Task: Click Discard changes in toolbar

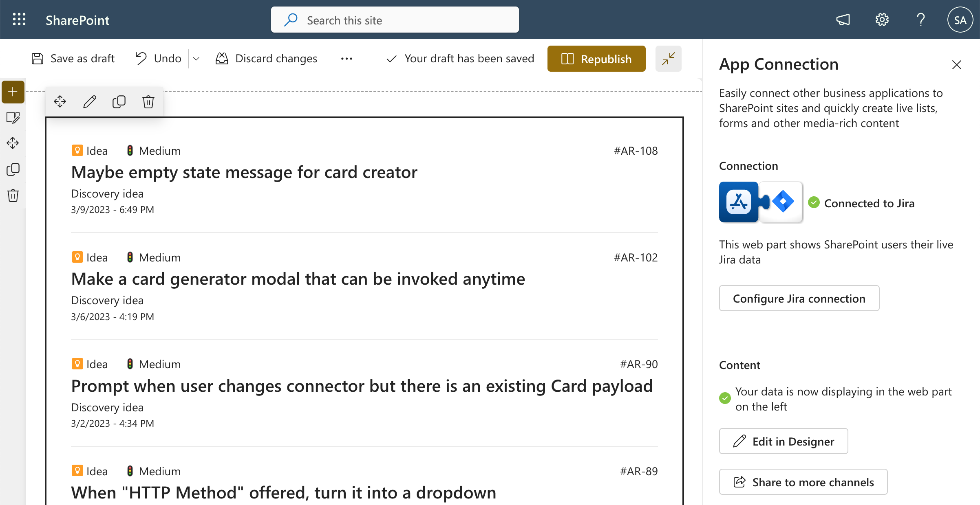Action: [x=266, y=59]
